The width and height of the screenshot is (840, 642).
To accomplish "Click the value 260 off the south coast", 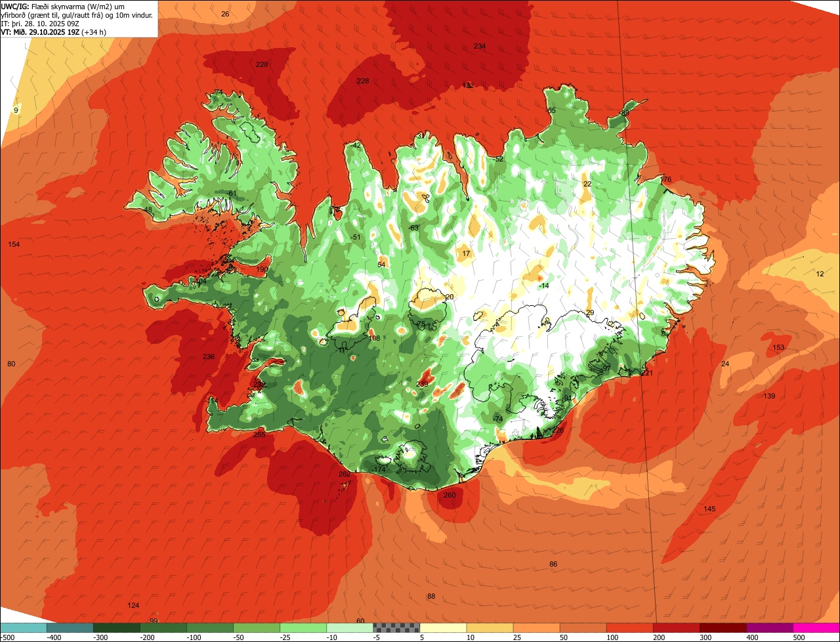I will coord(450,495).
